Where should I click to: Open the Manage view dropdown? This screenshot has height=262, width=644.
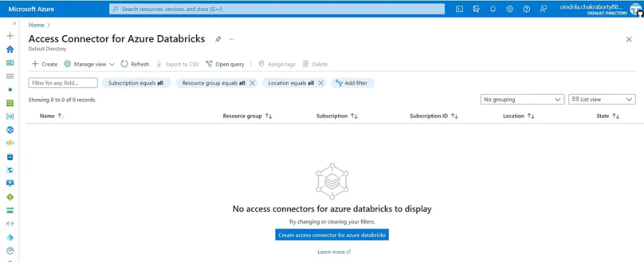[89, 64]
